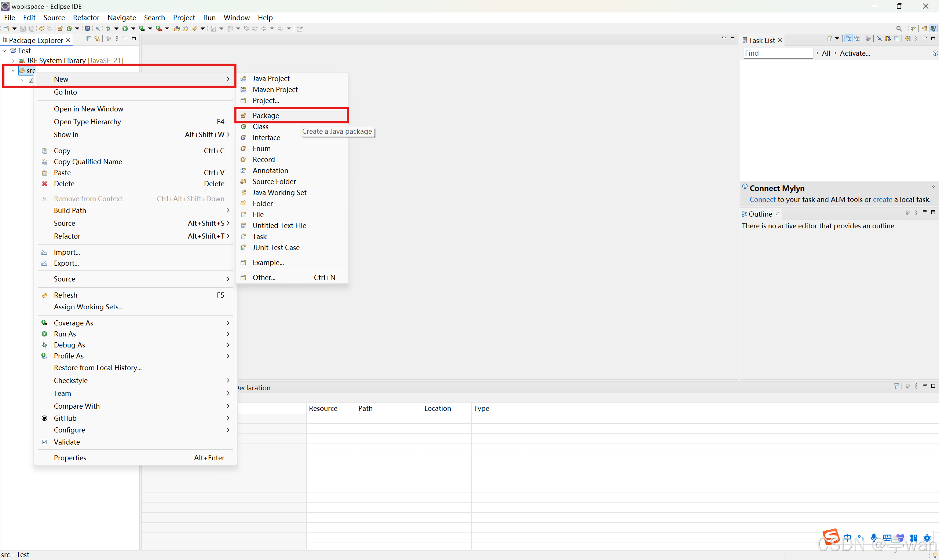Click the Connect link in Mylyn panel
Screen dimensions: 939x560
coord(762,199)
